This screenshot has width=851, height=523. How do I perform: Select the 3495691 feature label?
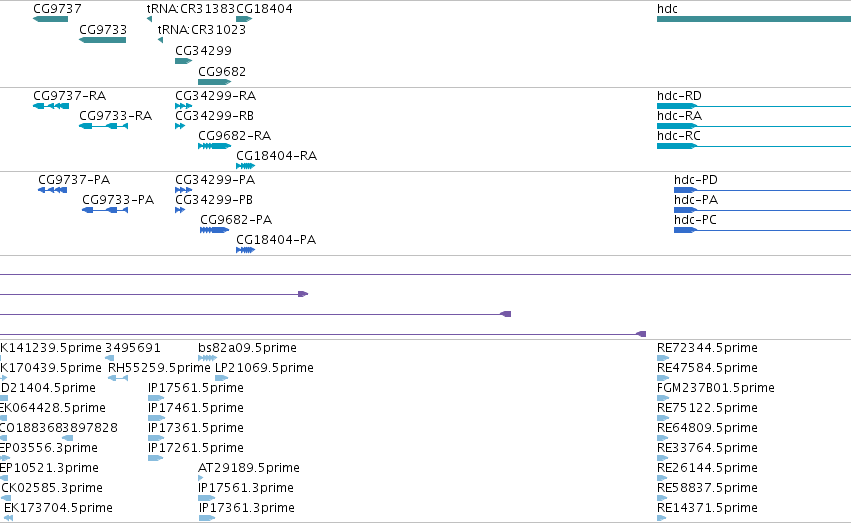click(x=132, y=348)
